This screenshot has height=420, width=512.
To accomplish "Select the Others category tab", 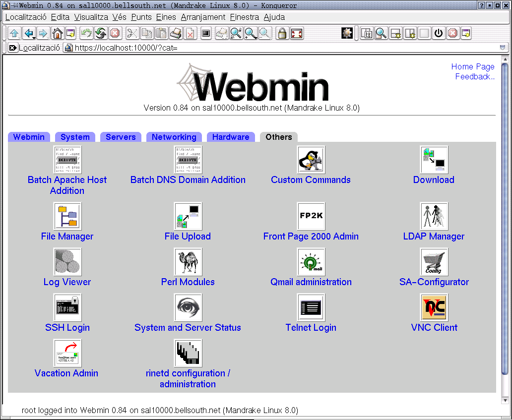I will pos(278,137).
